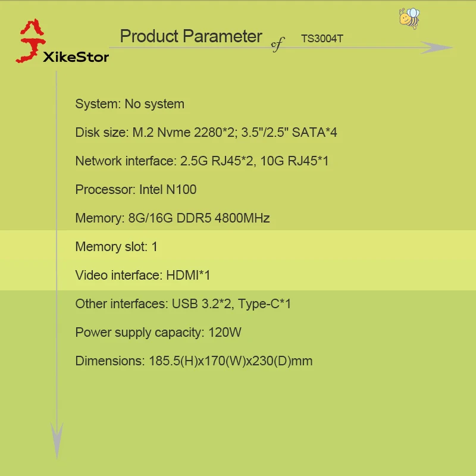
Task: Click the TS3004T model label
Action: [x=322, y=39]
